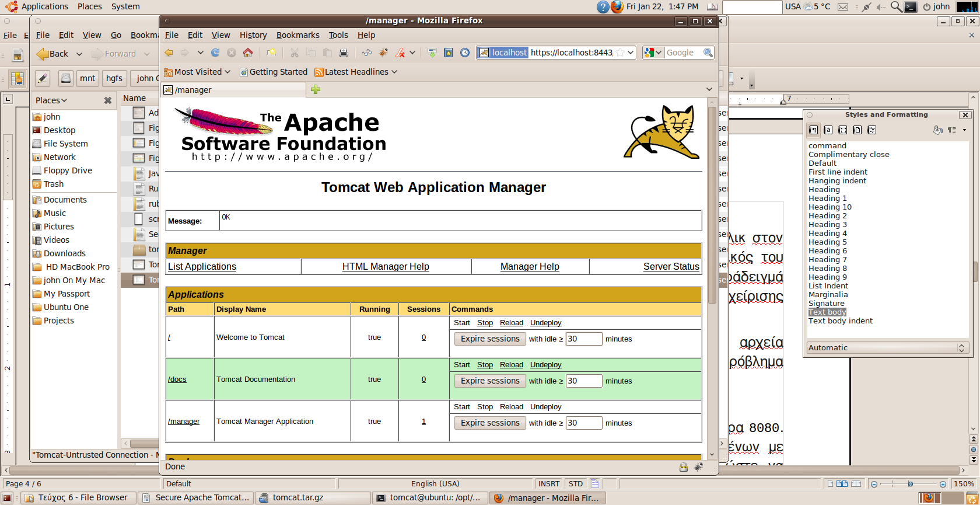Switch to tomcat.tar.gz taskbar button
Image resolution: width=980 pixels, height=505 pixels.
[313, 498]
